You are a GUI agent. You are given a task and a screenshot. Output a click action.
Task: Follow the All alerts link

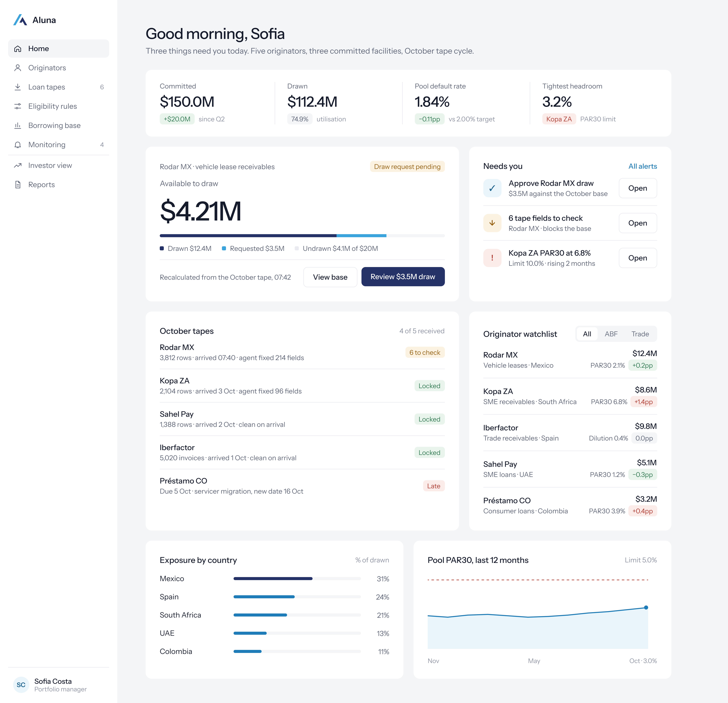643,167
